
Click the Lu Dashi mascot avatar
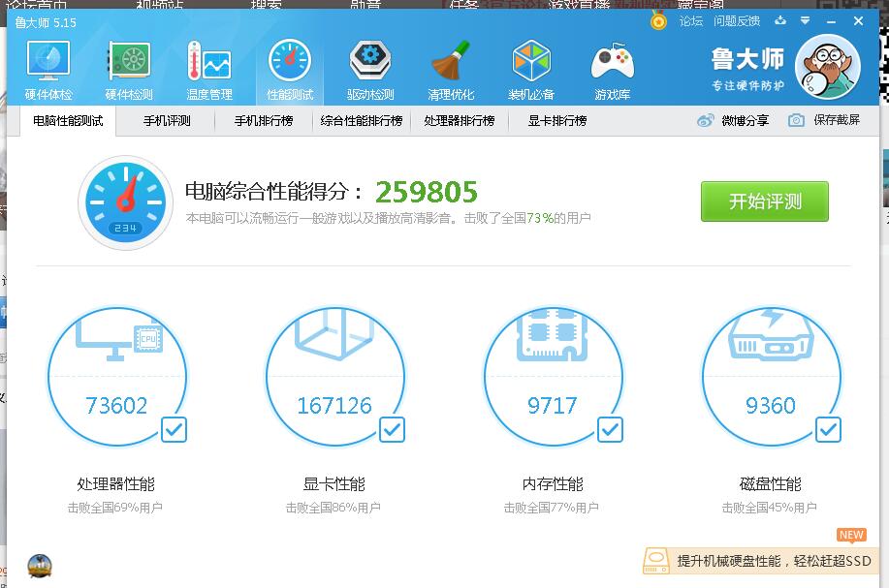pos(828,67)
